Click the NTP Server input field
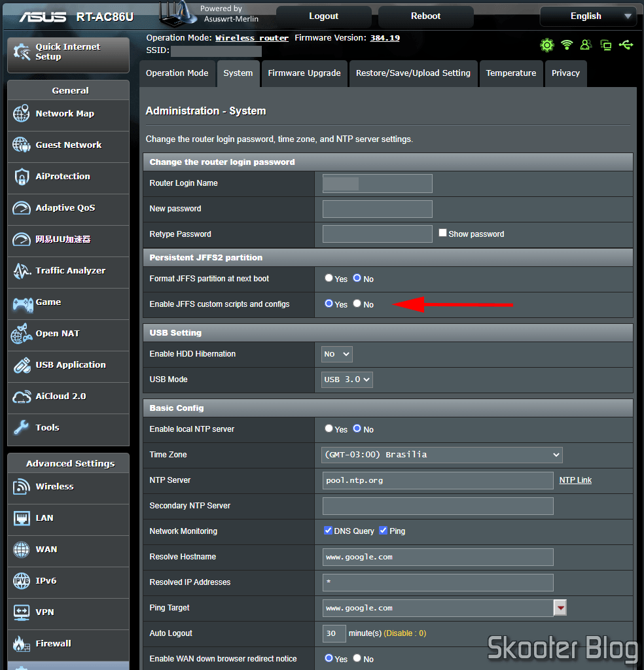Viewport: 644px width, 670px height. 438,480
